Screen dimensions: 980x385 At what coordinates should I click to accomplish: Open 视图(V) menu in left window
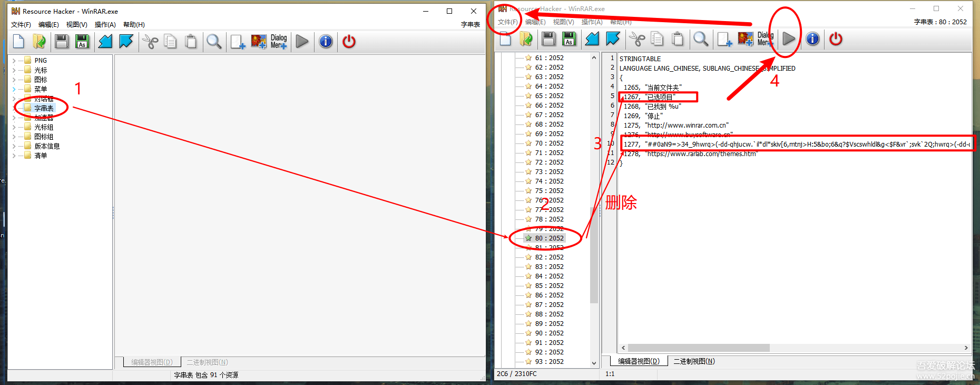76,24
